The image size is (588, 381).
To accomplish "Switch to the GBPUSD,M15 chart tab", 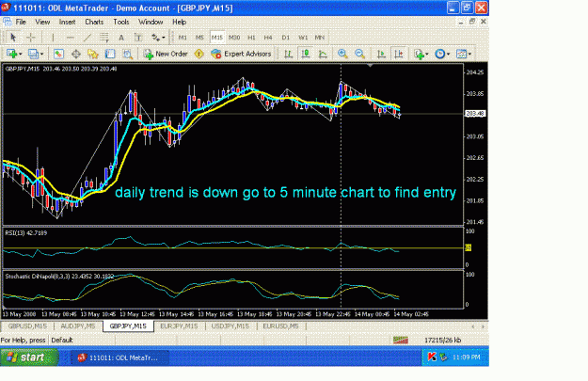I will point(27,326).
